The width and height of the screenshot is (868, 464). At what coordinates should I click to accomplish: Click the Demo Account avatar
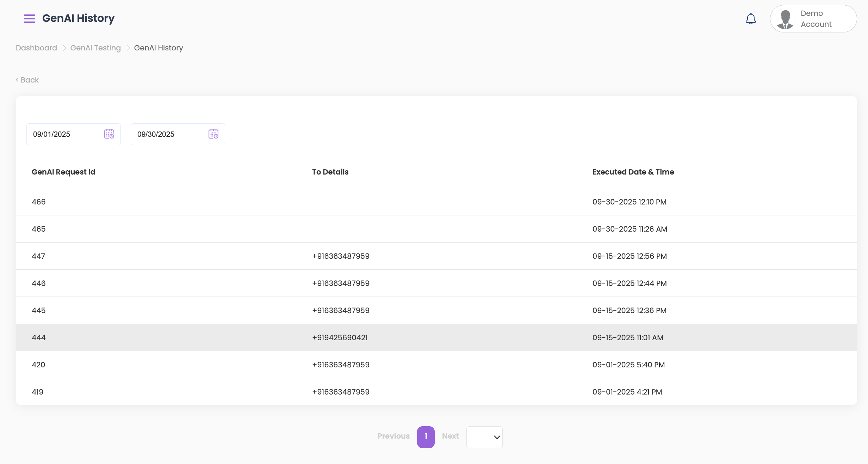tap(785, 19)
